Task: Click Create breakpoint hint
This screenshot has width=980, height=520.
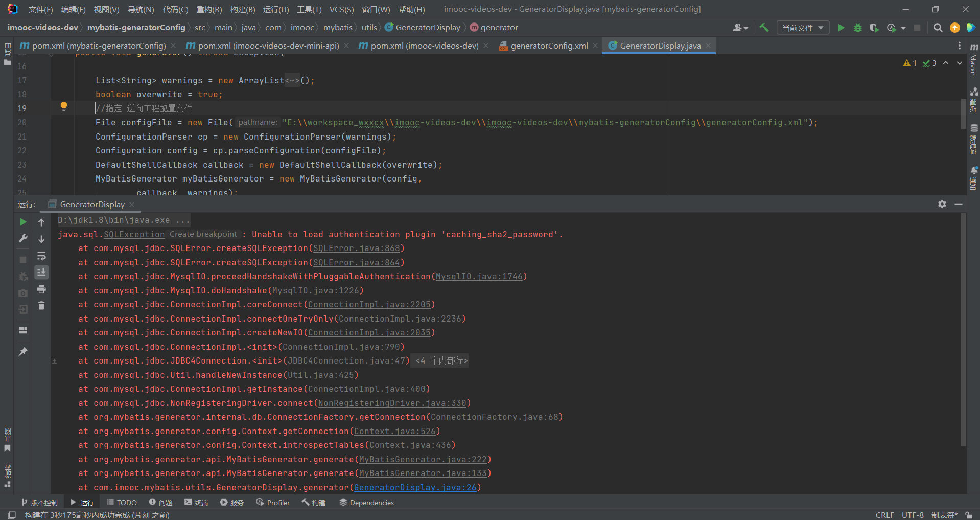Action: coord(203,234)
